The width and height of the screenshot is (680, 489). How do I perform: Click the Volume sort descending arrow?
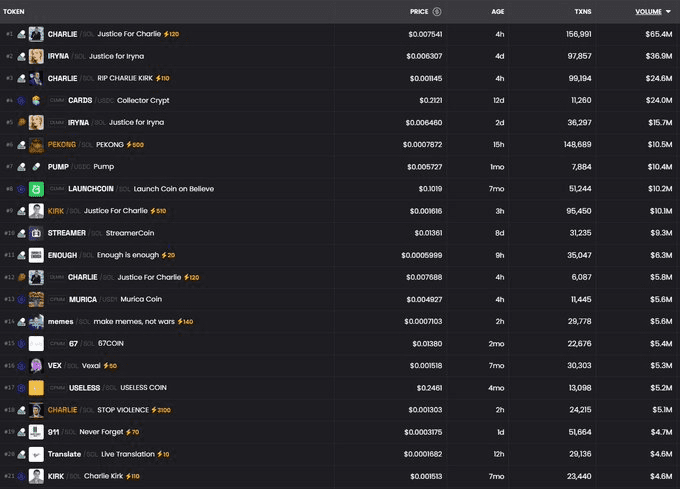coord(669,12)
